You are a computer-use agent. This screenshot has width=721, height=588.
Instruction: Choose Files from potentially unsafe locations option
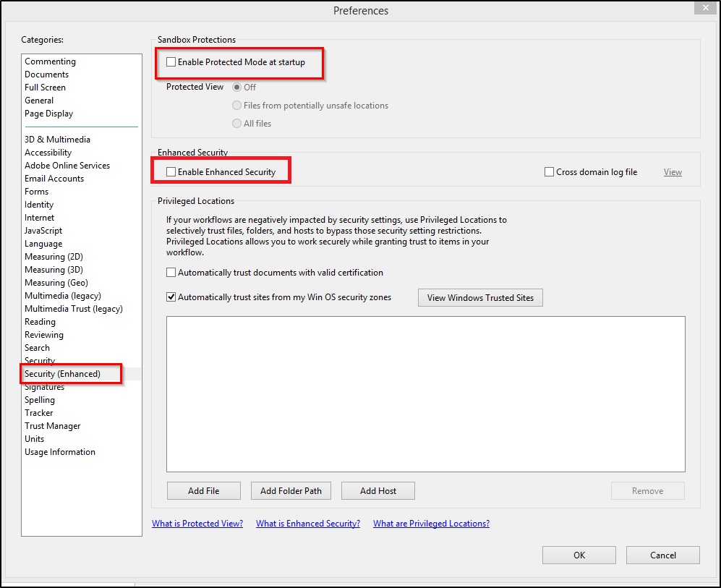click(236, 106)
